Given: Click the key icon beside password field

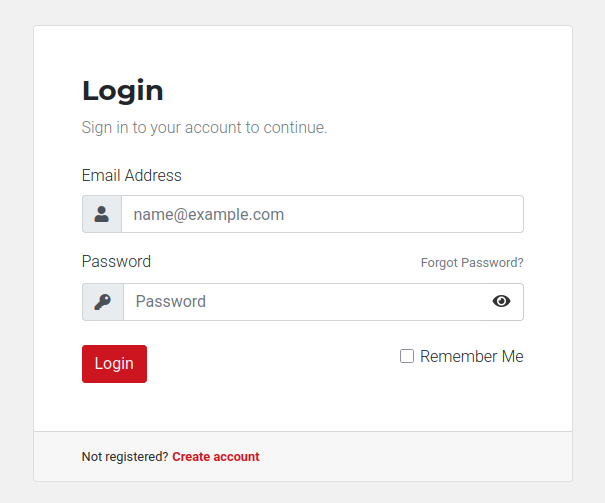Looking at the screenshot, I should (103, 302).
